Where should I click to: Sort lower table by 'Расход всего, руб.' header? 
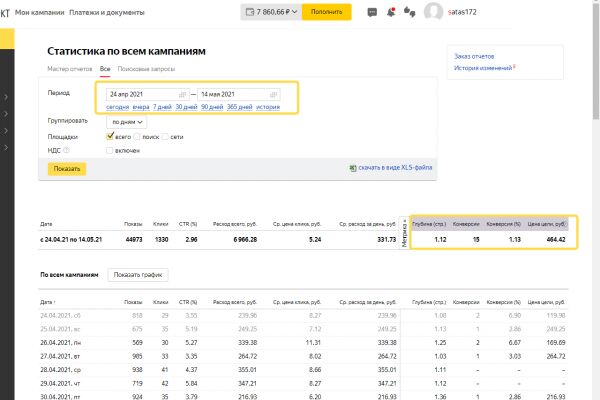coord(235,302)
